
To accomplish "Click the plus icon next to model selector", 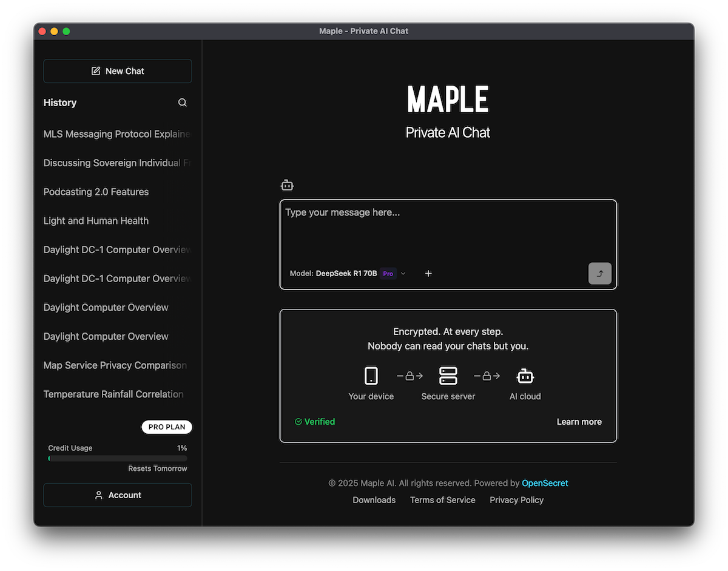I will click(428, 274).
